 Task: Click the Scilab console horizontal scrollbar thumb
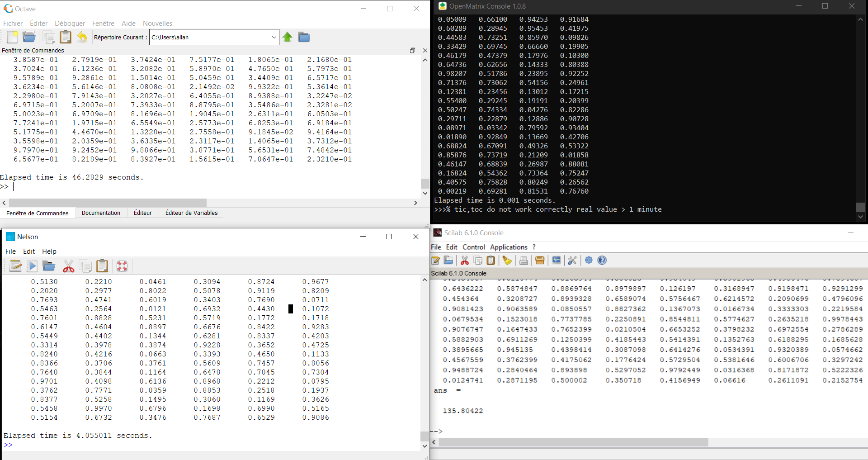pos(573,442)
